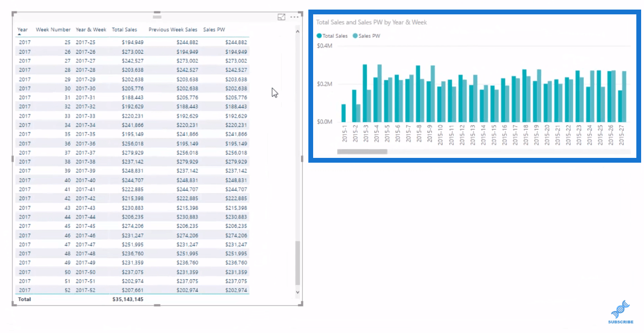Click the Total Sales legend swatch

pyautogui.click(x=319, y=36)
